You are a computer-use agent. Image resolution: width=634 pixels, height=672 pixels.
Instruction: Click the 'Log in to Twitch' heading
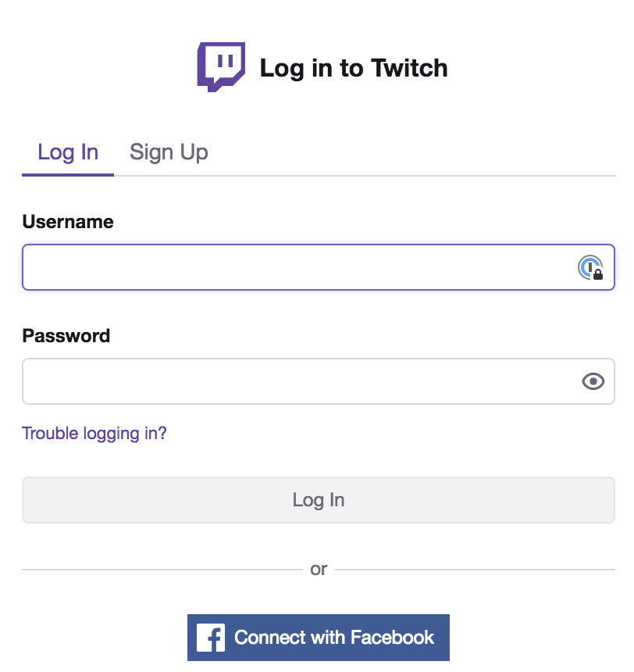tap(354, 68)
